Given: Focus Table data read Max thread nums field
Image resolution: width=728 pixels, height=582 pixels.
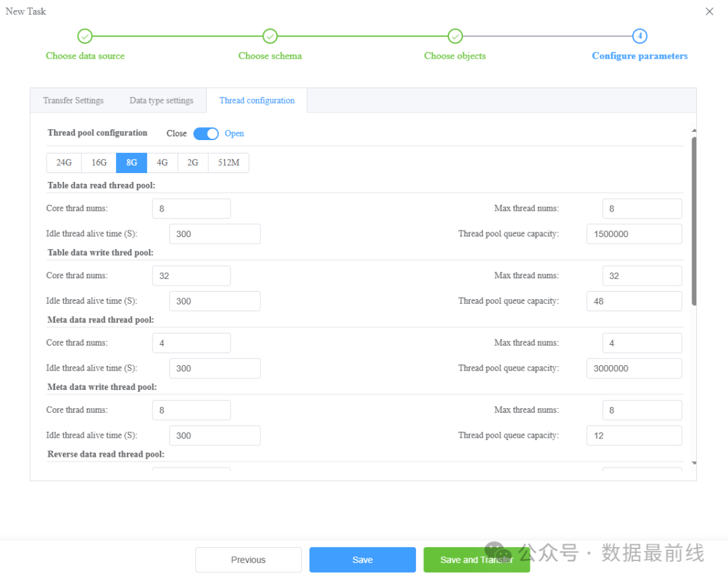Looking at the screenshot, I should coord(642,209).
